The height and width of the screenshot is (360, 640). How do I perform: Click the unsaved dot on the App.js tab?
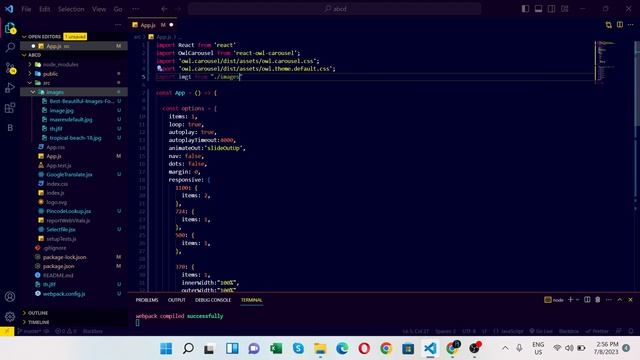[171, 25]
